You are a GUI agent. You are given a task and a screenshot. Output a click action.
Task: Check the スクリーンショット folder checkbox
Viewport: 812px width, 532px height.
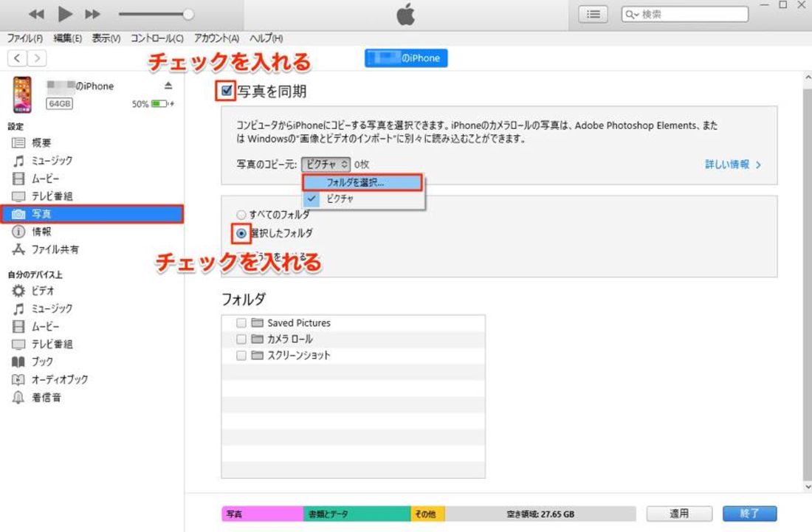(241, 356)
